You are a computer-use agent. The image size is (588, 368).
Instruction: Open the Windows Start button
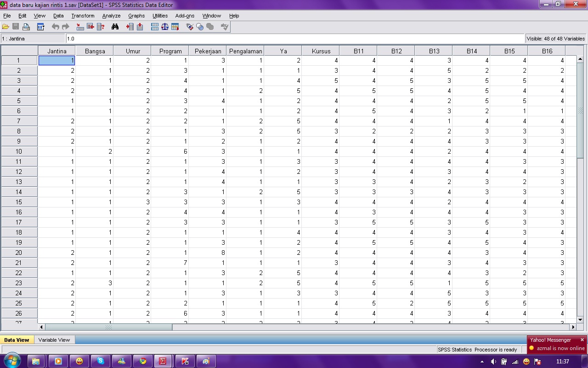pyautogui.click(x=12, y=361)
